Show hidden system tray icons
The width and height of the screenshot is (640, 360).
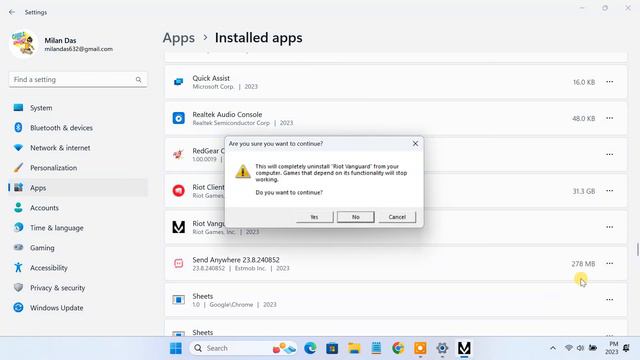553,348
